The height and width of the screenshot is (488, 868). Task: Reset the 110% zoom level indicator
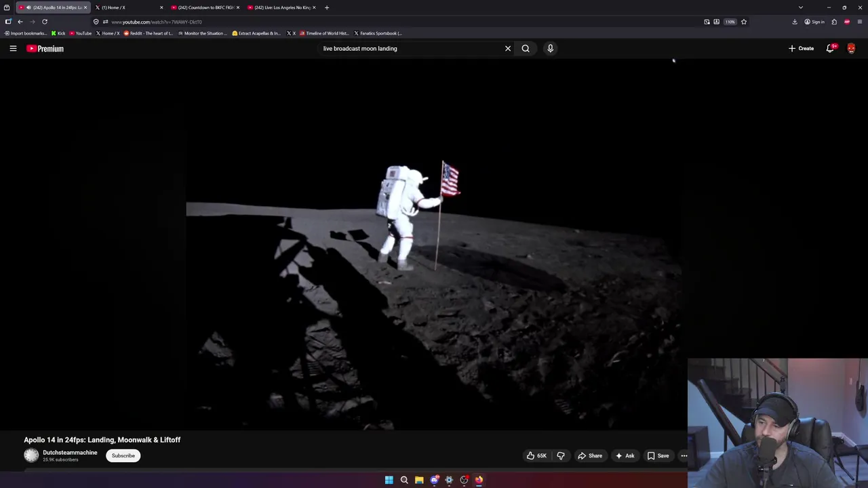pyautogui.click(x=730, y=22)
